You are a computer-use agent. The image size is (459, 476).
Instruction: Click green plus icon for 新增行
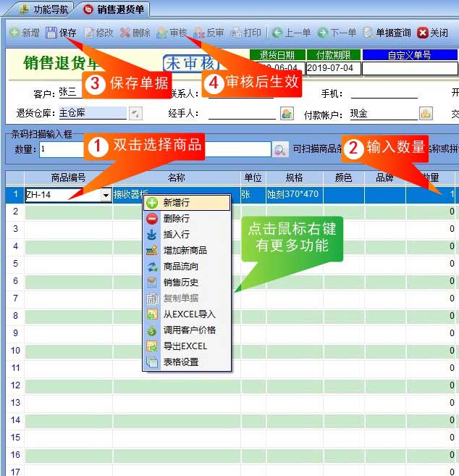coord(152,202)
